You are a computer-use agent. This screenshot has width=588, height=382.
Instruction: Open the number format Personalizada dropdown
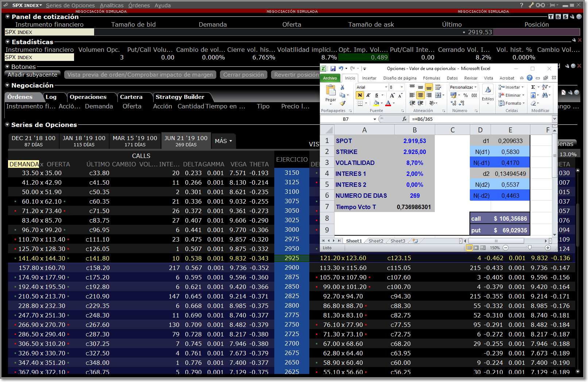tap(475, 87)
